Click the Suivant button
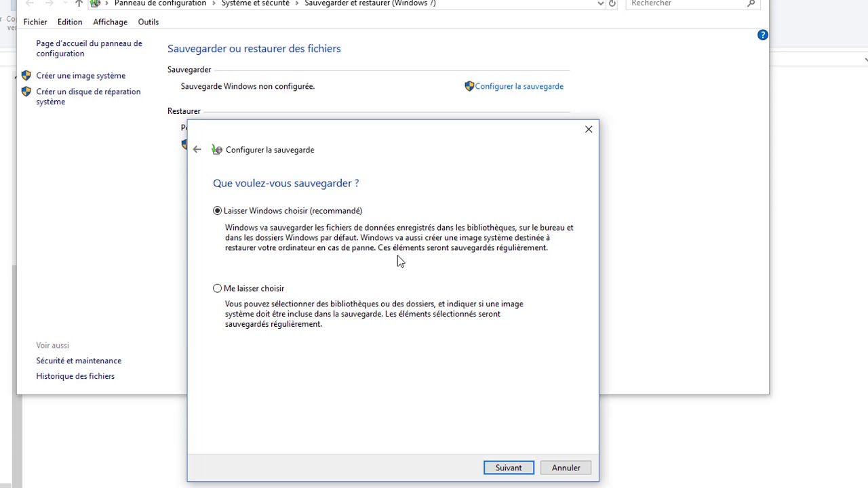Image resolution: width=868 pixels, height=488 pixels. [x=509, y=468]
